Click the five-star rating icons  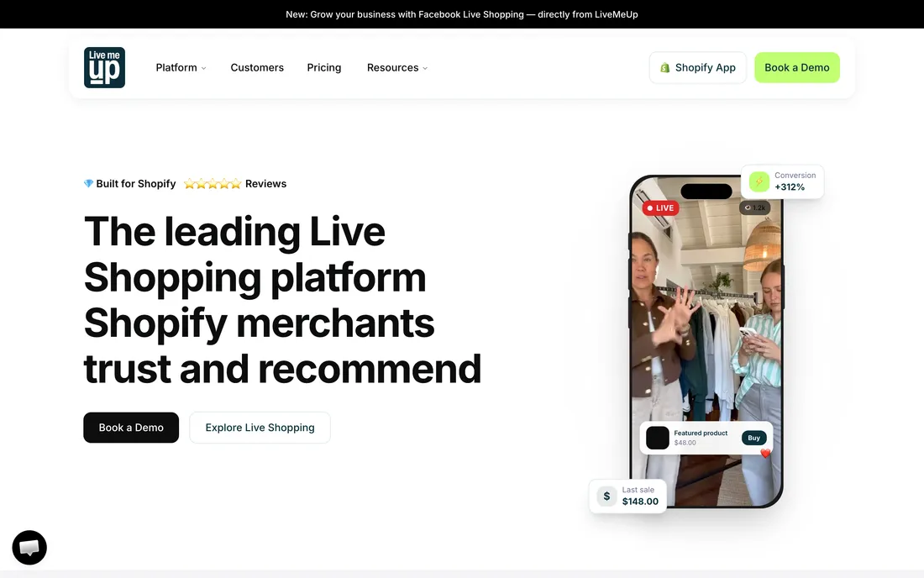click(213, 184)
